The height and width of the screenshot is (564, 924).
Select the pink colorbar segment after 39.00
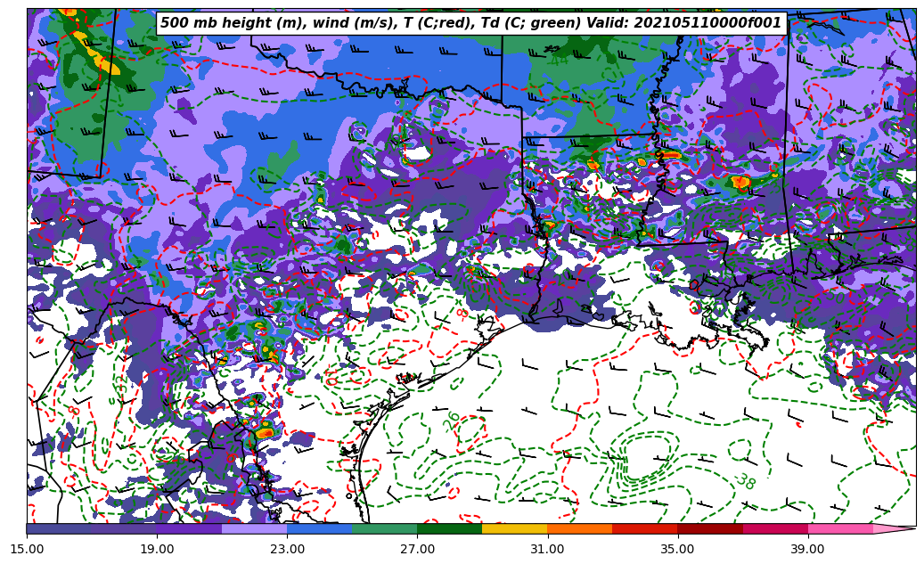tap(840, 528)
